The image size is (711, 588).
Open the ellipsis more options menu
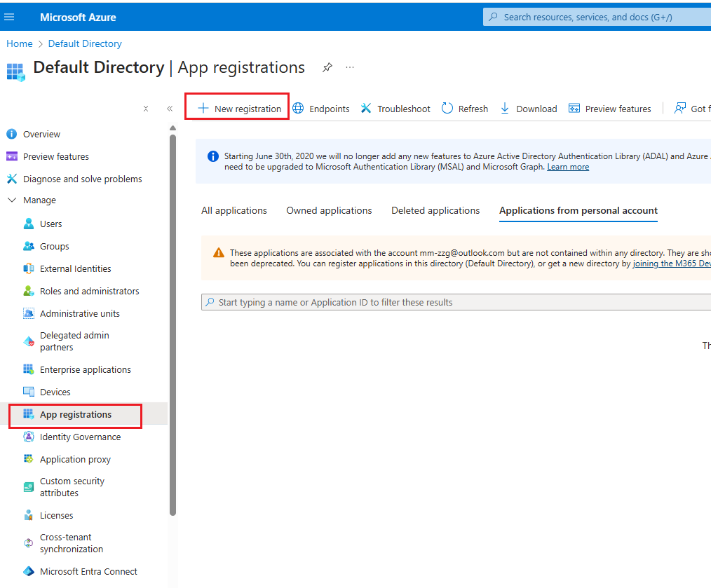point(350,67)
